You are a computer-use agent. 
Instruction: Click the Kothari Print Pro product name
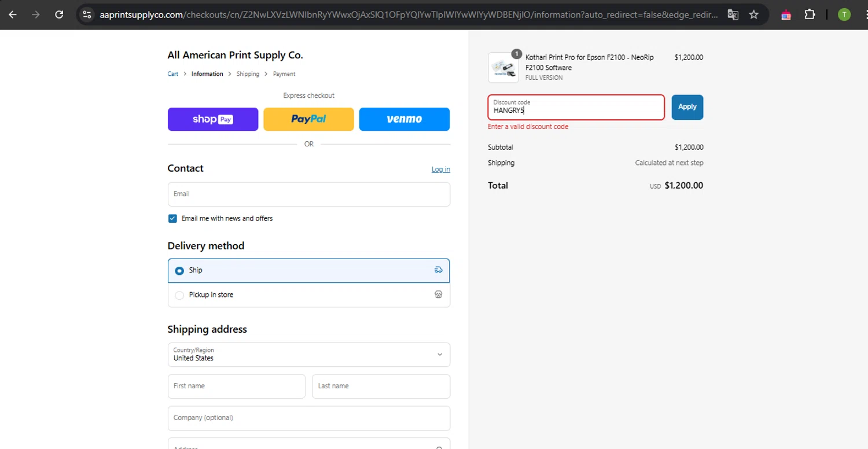point(590,62)
